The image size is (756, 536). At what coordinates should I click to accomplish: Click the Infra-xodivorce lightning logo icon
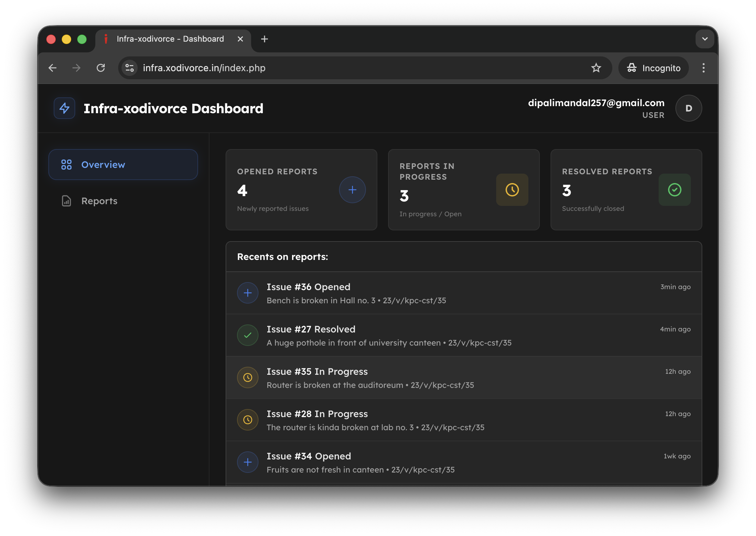(x=64, y=108)
